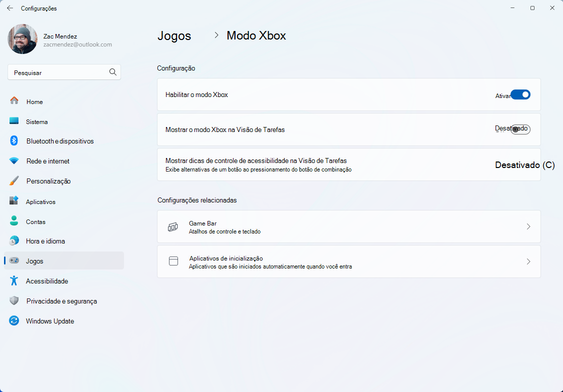The height and width of the screenshot is (392, 563).
Task: Click the Sistema monitor icon
Action: click(14, 120)
